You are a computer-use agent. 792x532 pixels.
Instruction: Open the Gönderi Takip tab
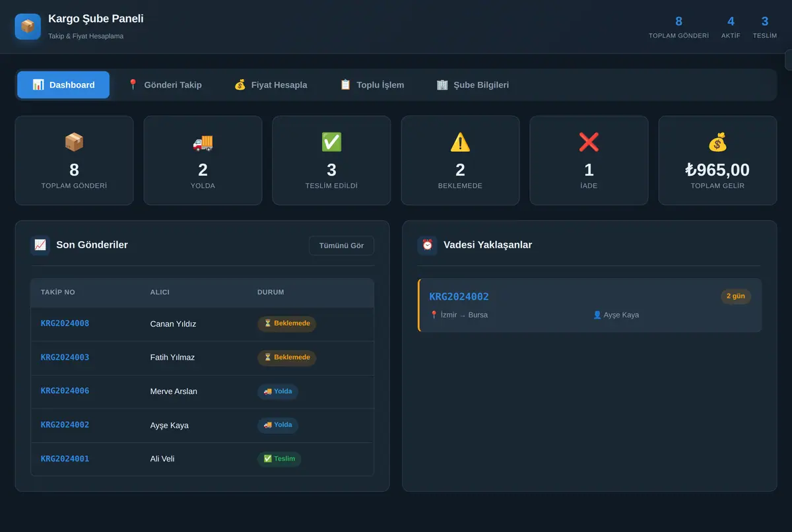click(x=164, y=84)
